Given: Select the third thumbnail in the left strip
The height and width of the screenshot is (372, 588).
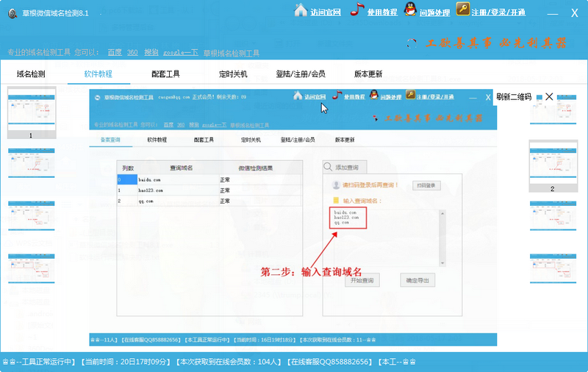Looking at the screenshot, I should click(x=32, y=215).
